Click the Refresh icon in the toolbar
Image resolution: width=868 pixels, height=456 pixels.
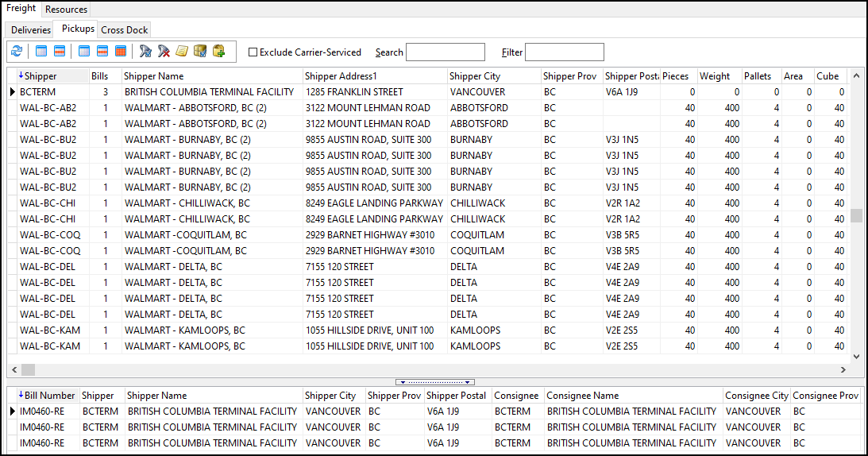(16, 52)
